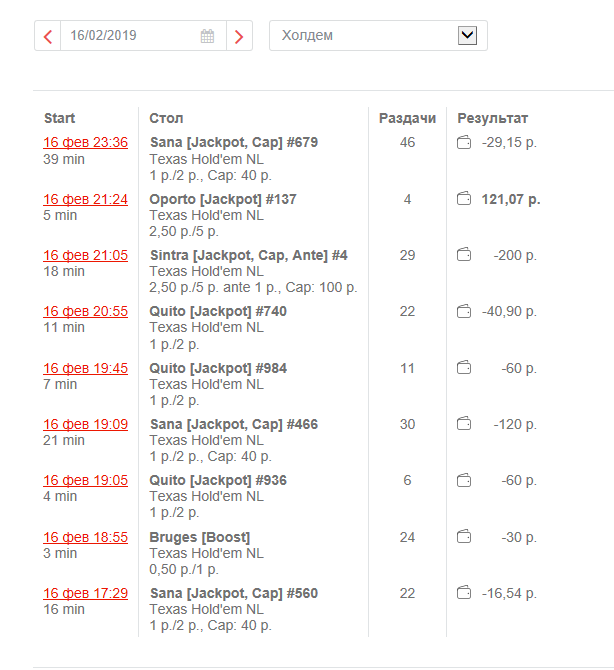Click wallet icon next to 121,07 р.
614x670 pixels.
click(x=463, y=199)
